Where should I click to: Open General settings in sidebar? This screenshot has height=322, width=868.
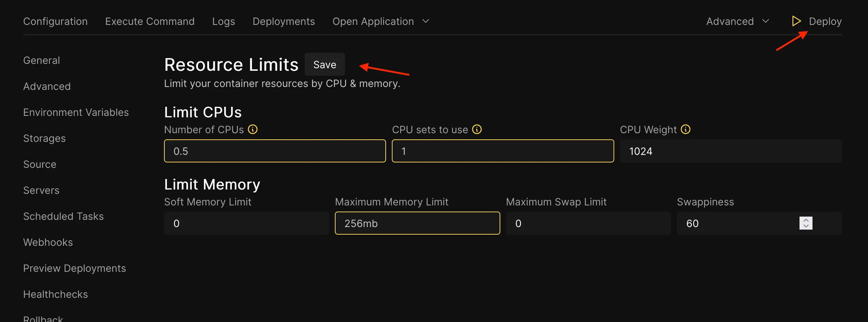coord(41,60)
